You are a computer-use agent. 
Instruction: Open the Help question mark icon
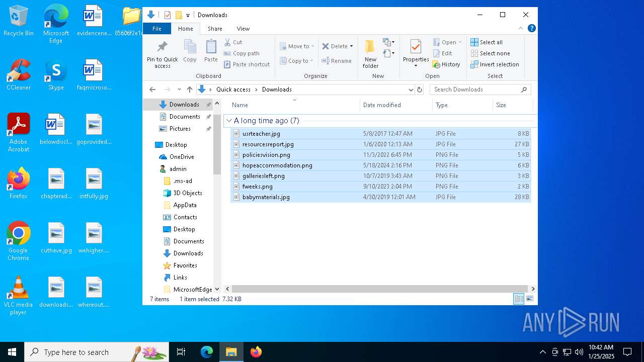click(x=531, y=29)
